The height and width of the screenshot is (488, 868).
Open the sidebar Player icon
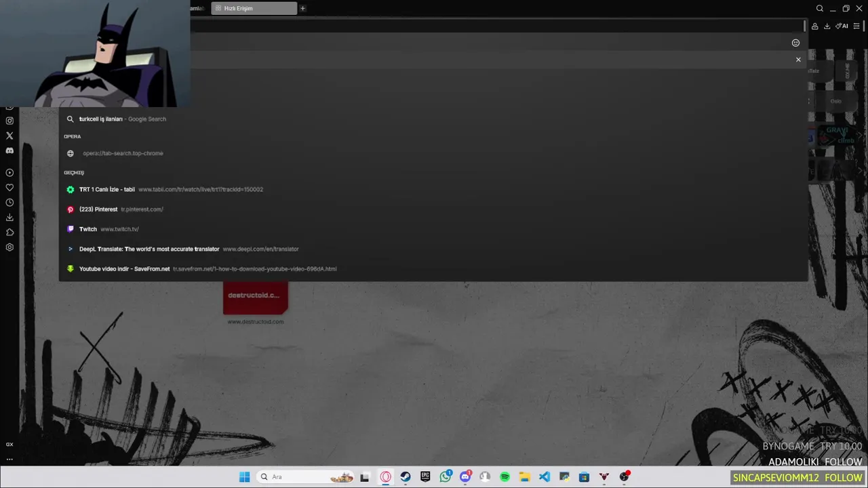(x=9, y=173)
